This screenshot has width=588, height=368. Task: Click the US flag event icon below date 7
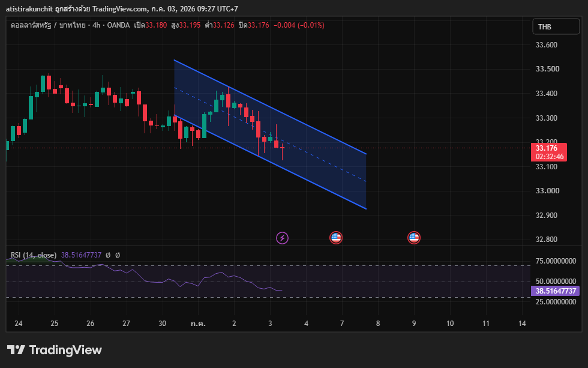click(x=335, y=238)
